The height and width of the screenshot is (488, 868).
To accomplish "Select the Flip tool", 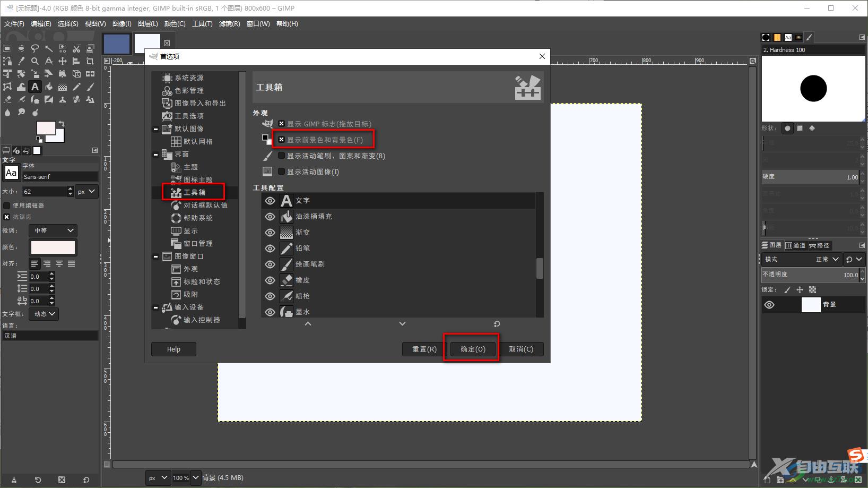I will coord(90,74).
